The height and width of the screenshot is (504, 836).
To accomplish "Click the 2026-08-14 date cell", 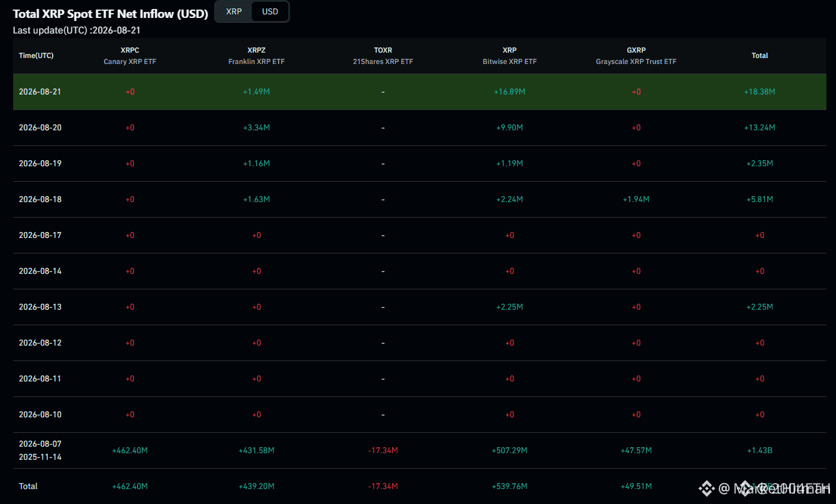I will tap(40, 271).
